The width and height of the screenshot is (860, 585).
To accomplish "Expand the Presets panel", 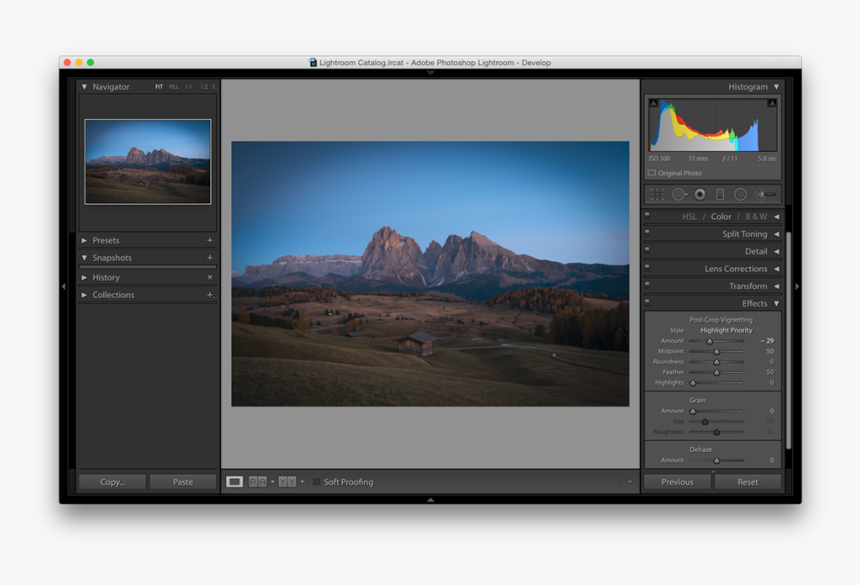I will (x=84, y=240).
